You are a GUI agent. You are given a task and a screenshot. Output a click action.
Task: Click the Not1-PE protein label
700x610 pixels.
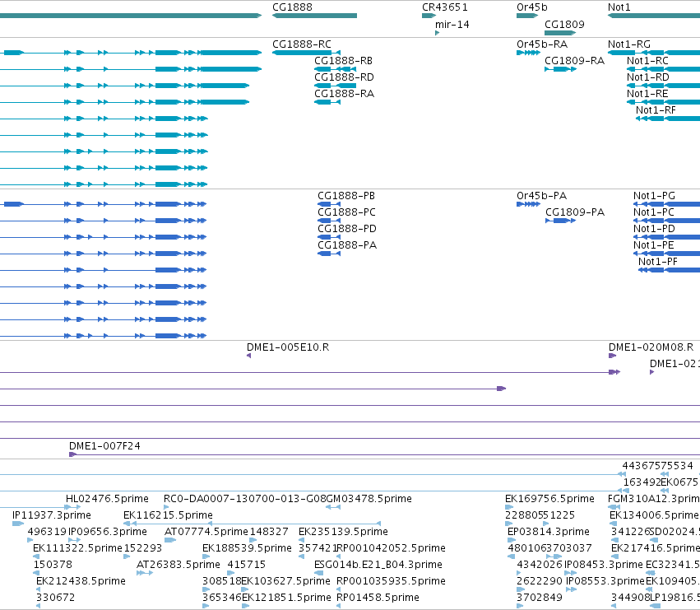pyautogui.click(x=654, y=245)
